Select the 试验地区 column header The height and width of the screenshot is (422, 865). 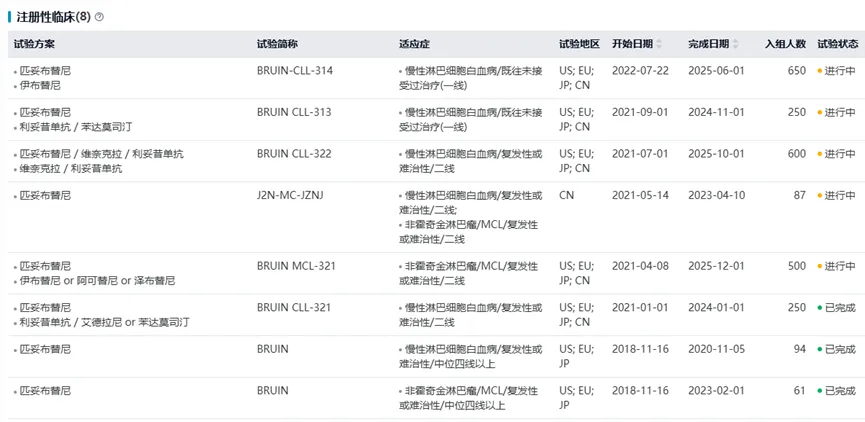click(x=579, y=44)
